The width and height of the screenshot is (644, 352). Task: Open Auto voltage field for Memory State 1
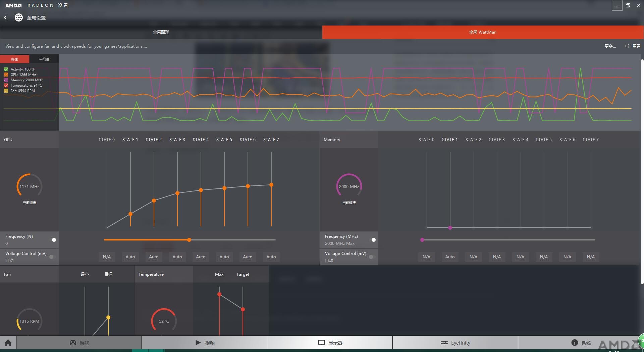pos(450,257)
